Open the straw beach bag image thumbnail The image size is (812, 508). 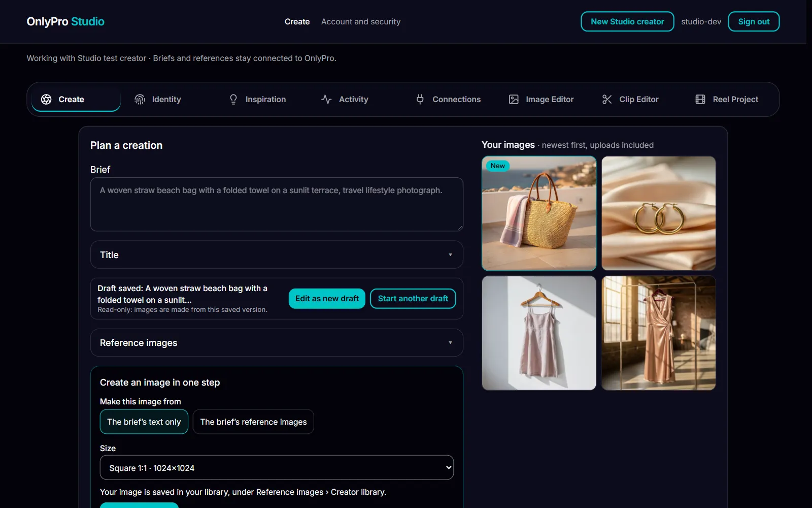[x=539, y=213]
